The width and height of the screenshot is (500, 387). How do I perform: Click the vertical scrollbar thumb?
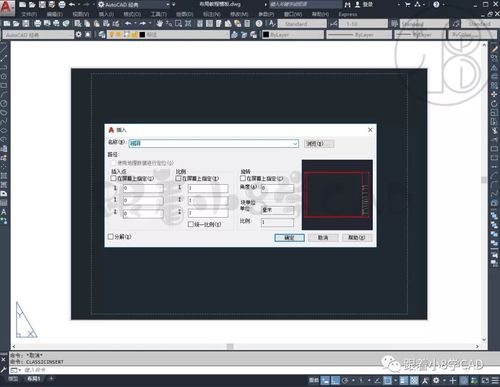coord(484,180)
